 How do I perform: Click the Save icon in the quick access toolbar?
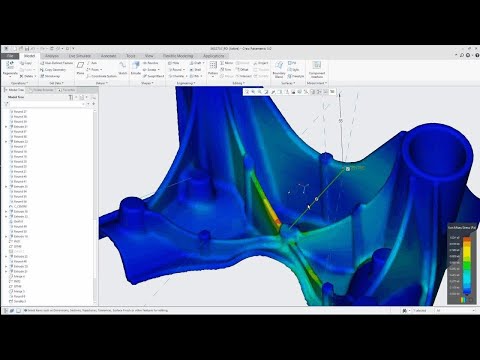[x=27, y=49]
